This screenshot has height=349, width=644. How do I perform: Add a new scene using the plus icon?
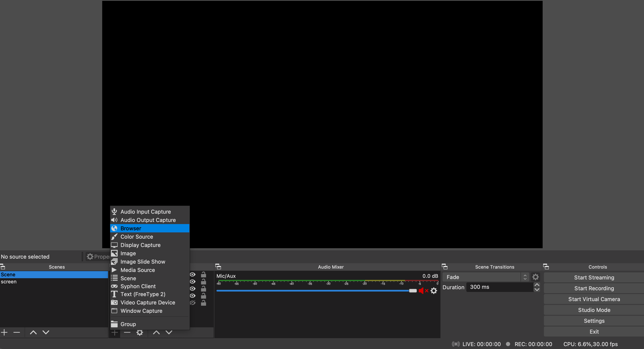4,332
